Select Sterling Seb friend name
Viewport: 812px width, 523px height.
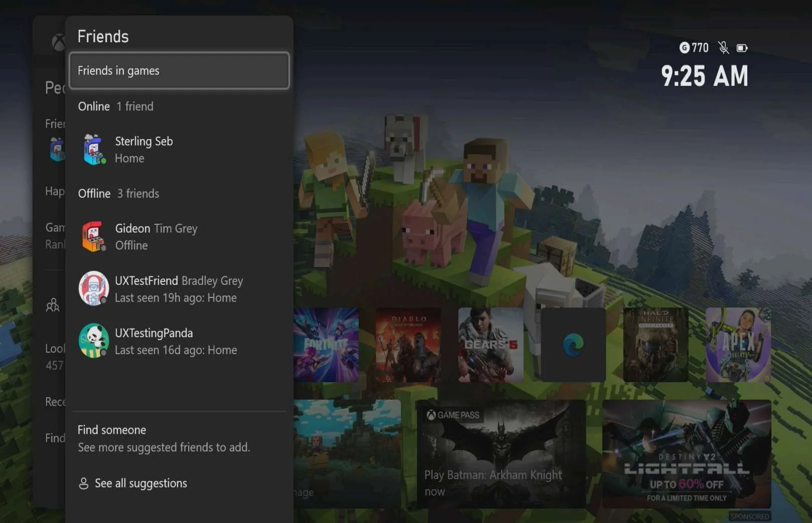pos(144,141)
